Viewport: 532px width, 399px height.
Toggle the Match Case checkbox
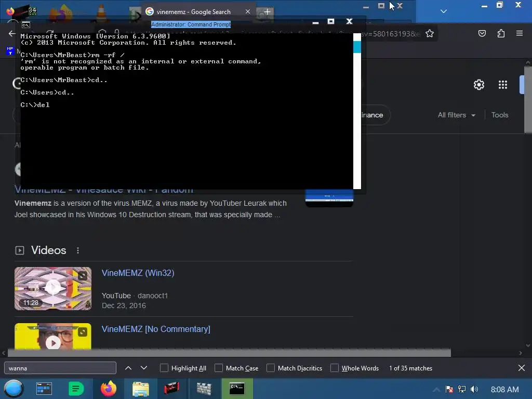pyautogui.click(x=219, y=368)
